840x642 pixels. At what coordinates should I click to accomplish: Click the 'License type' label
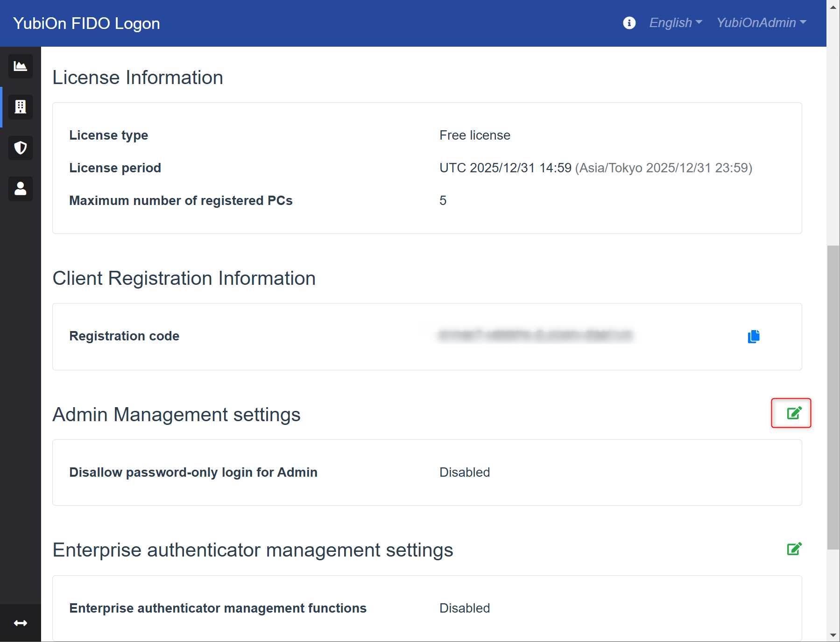[x=108, y=135]
